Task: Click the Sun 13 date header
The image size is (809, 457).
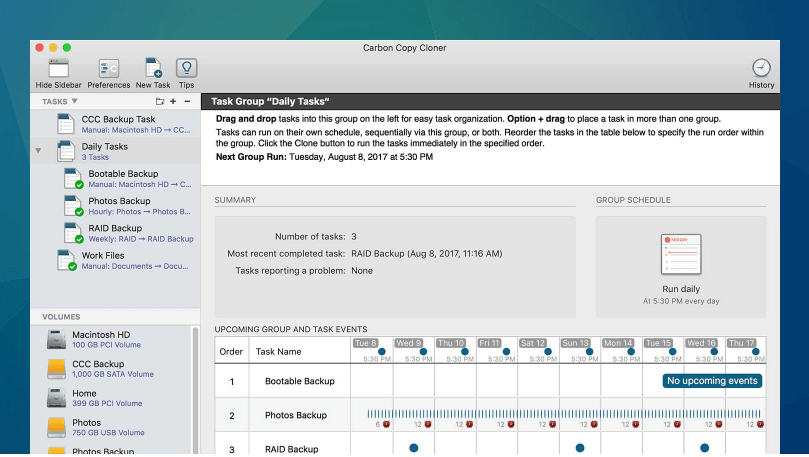Action: tap(575, 343)
